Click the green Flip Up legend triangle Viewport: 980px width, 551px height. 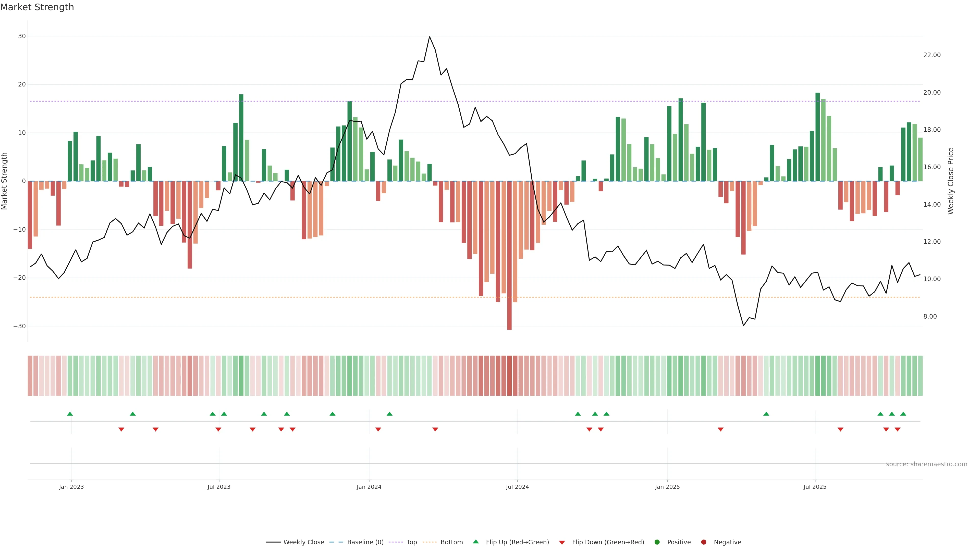tap(475, 542)
